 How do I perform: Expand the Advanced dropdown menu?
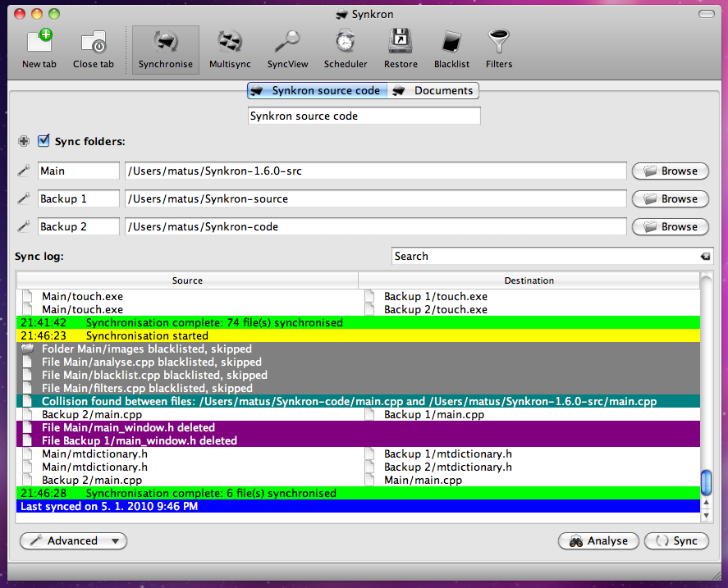(x=73, y=541)
